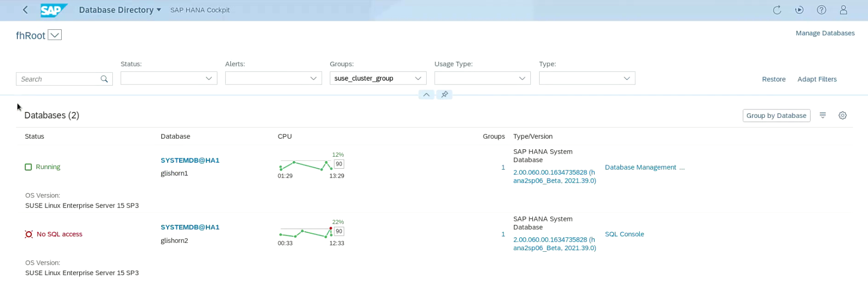Refresh the page using the header refresh icon
This screenshot has height=296, width=868.
[776, 10]
